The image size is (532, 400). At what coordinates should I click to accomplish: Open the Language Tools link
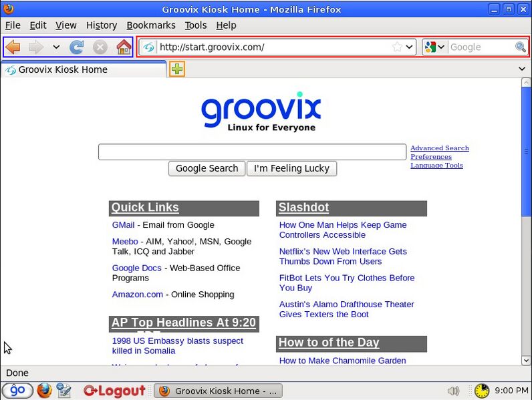(436, 166)
